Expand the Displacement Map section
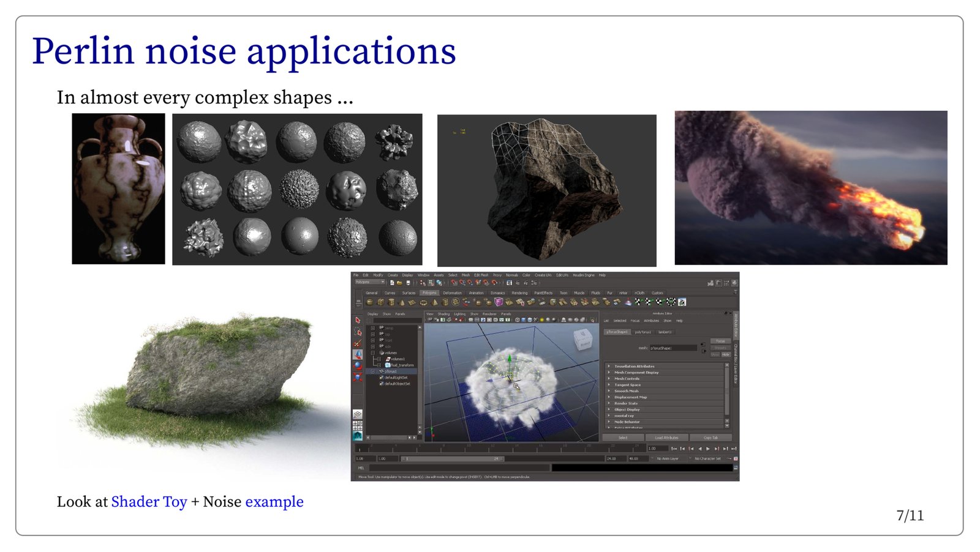This screenshot has height=552, width=980. pyautogui.click(x=609, y=397)
